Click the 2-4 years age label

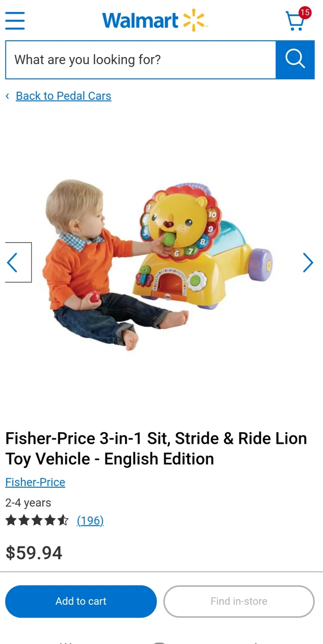click(x=28, y=503)
